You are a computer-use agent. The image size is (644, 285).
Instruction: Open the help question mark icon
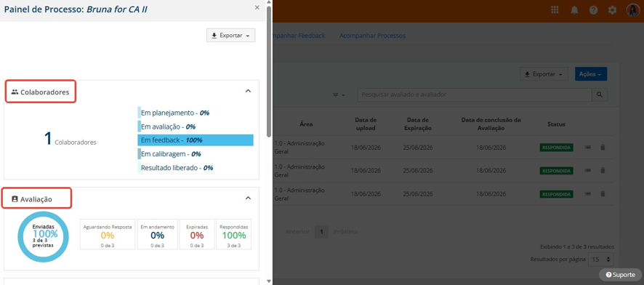click(x=593, y=10)
